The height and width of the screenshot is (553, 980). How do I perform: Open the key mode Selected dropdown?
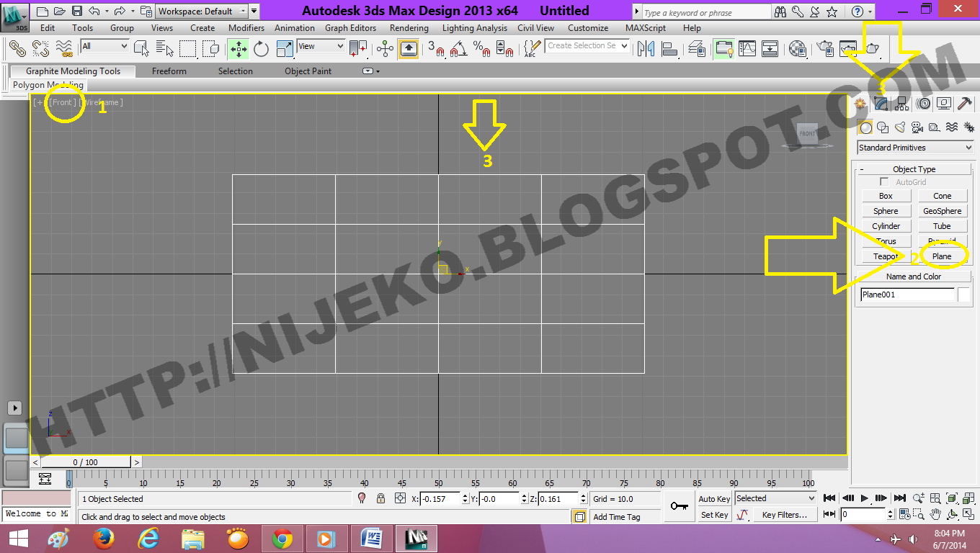pyautogui.click(x=775, y=498)
